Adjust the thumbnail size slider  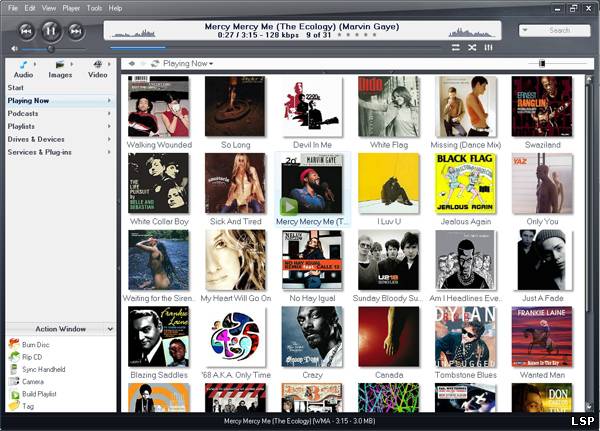[542, 64]
